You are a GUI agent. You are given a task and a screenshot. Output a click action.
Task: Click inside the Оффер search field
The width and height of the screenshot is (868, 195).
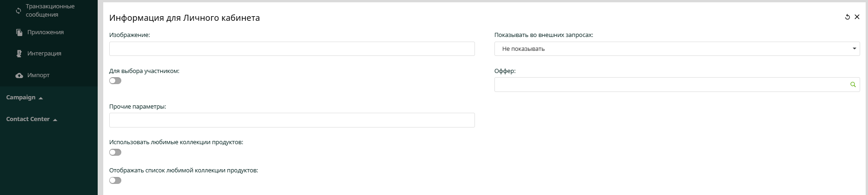pos(671,85)
